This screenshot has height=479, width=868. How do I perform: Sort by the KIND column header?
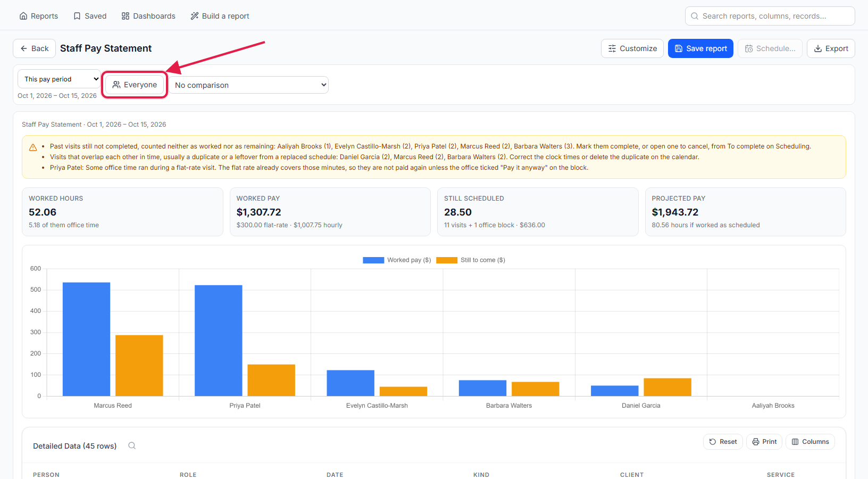pyautogui.click(x=481, y=475)
